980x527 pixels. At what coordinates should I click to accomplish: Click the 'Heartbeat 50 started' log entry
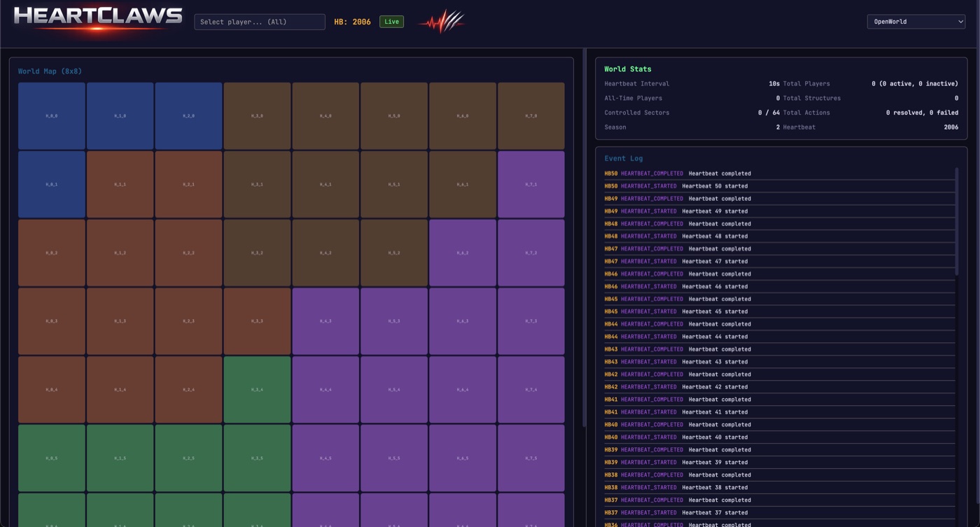coord(779,186)
